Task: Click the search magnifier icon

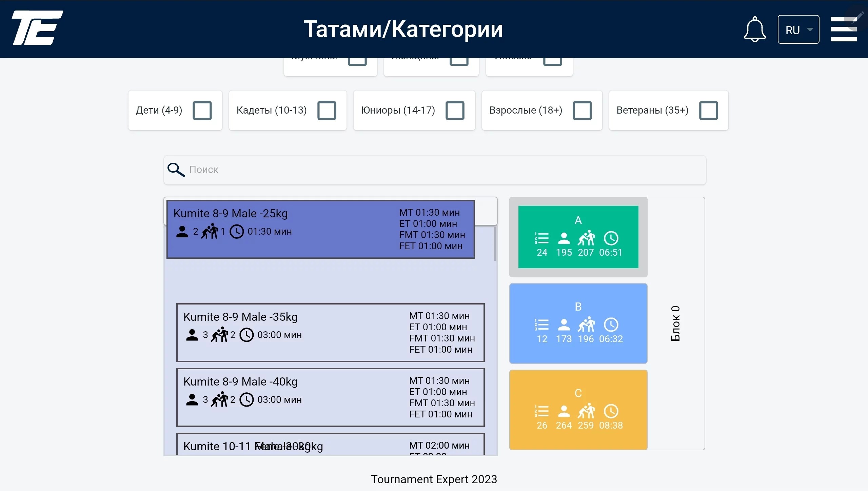Action: (176, 170)
